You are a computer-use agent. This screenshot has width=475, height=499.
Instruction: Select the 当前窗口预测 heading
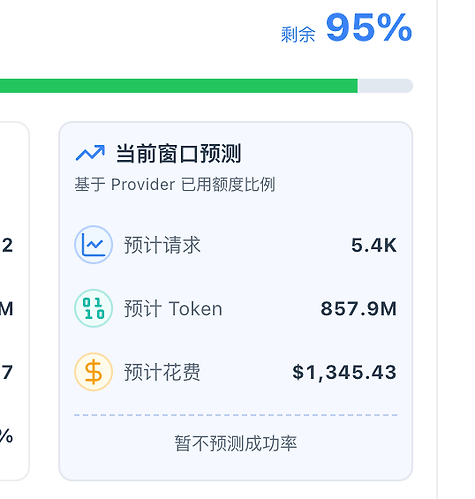coord(179,154)
